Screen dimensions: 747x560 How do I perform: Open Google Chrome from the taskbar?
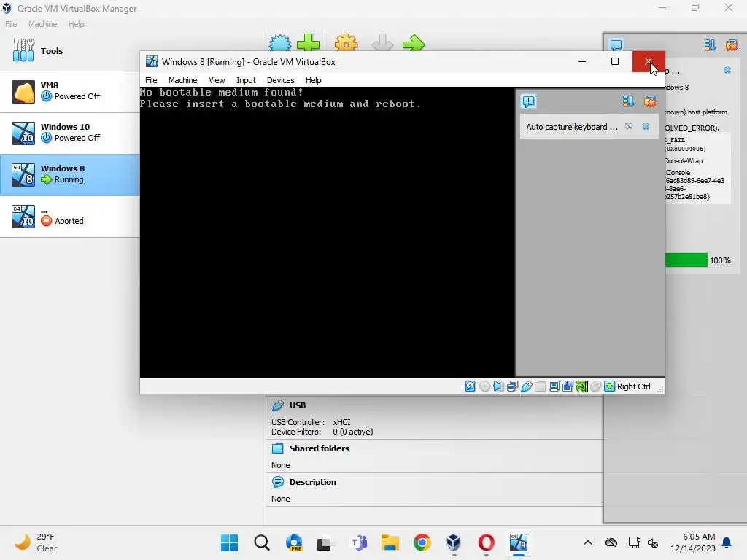pos(422,542)
